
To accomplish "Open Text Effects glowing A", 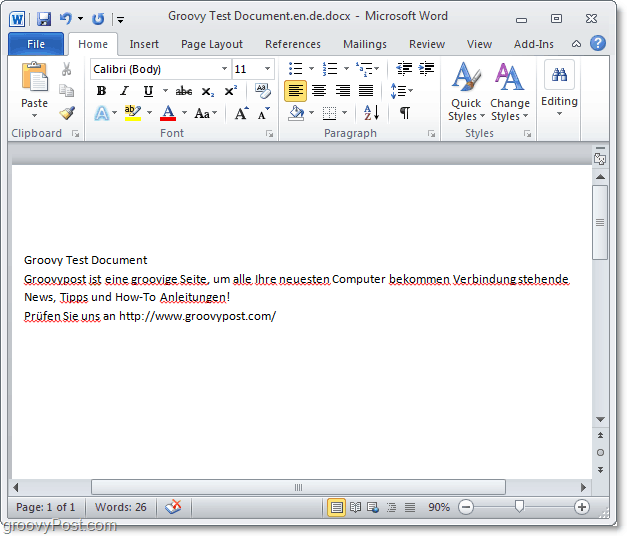I will coord(102,114).
